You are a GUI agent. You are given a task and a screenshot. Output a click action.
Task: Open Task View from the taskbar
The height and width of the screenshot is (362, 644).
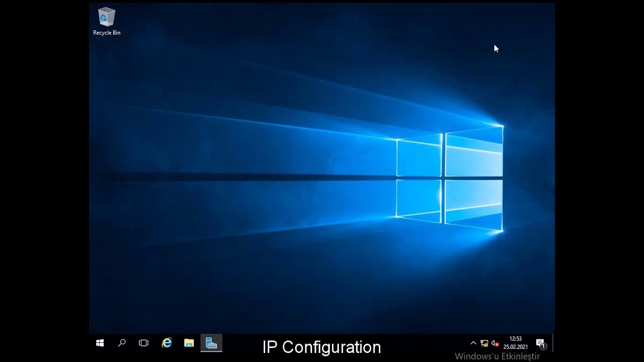pyautogui.click(x=144, y=343)
